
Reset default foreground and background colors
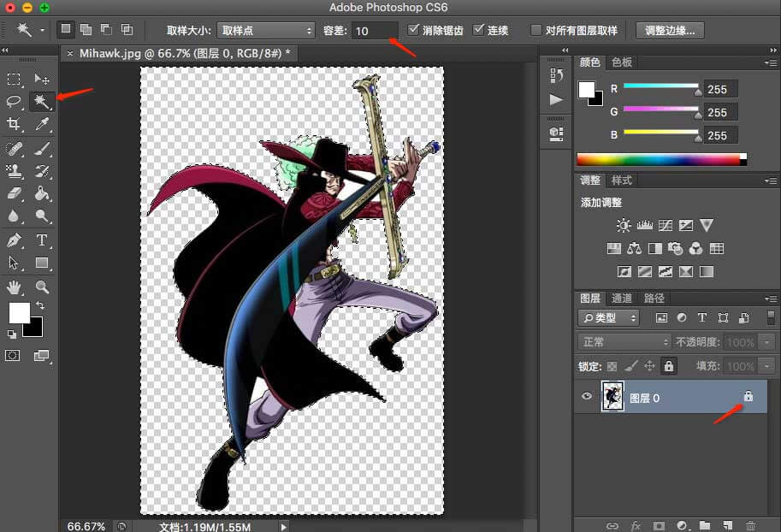tap(11, 334)
